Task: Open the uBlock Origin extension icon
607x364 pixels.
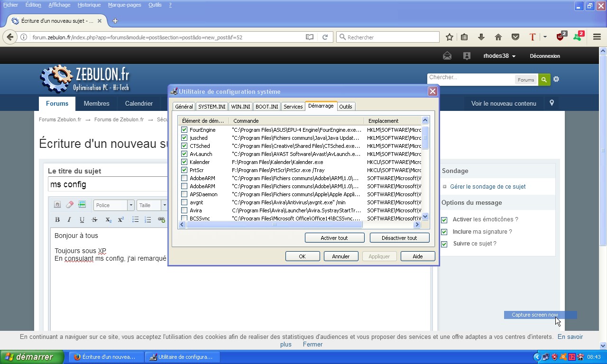Action: click(561, 36)
